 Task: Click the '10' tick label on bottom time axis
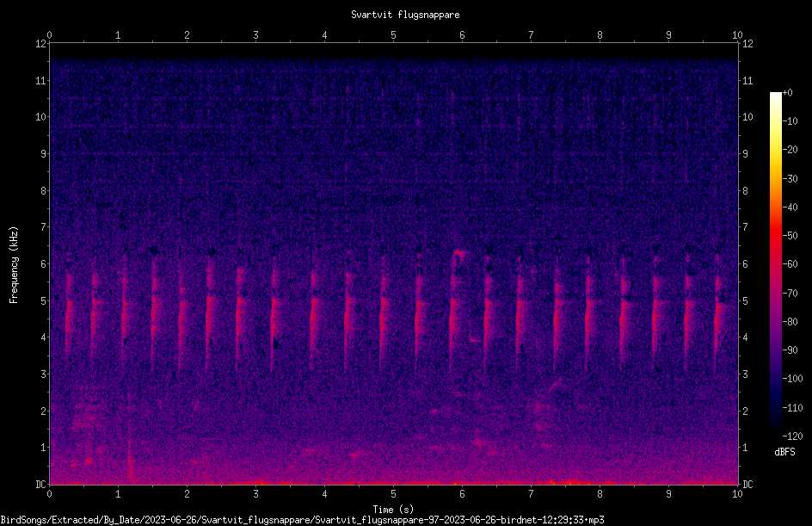(737, 494)
